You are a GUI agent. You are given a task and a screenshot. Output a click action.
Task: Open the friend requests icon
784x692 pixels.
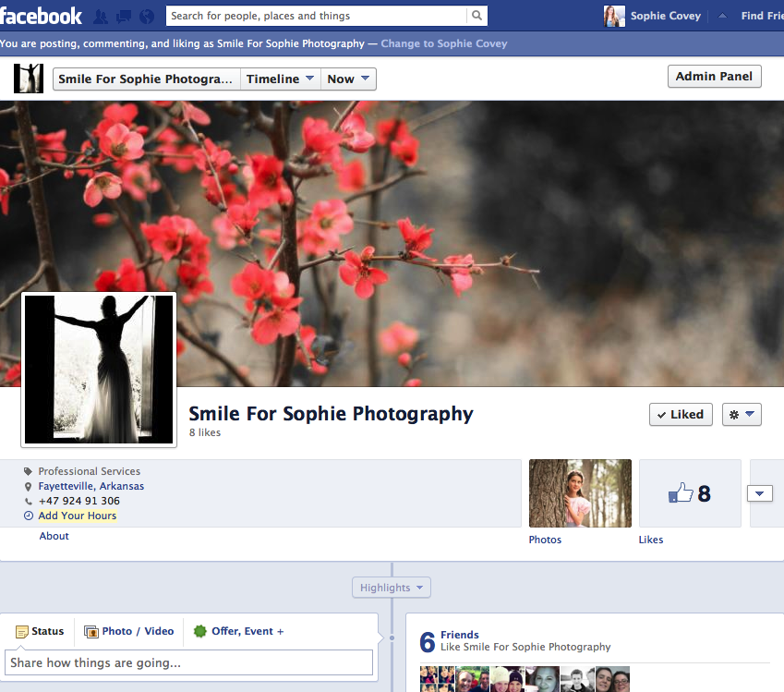pos(101,17)
